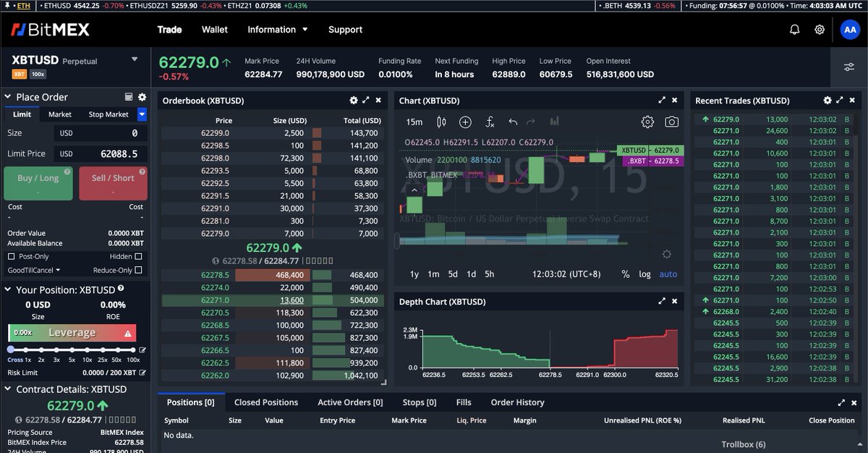868x453 pixels.
Task: Expand the Orderbook panel to fullscreen
Action: pos(366,101)
